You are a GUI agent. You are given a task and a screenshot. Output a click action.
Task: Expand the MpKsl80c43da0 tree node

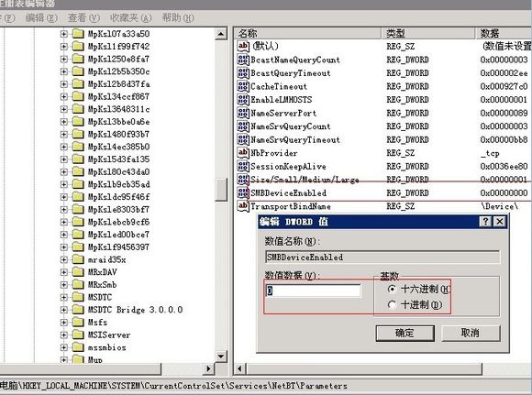[x=64, y=172]
